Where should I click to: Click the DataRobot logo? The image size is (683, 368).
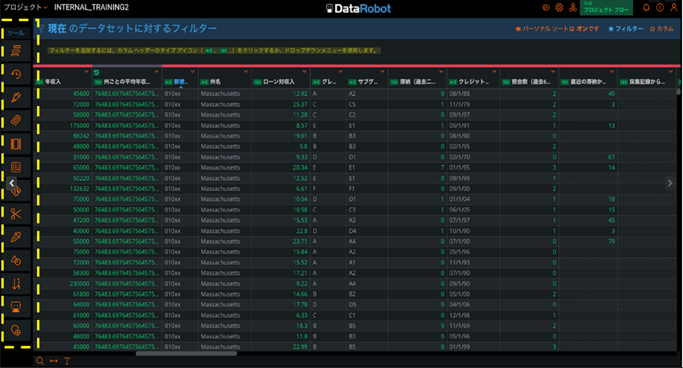point(358,8)
